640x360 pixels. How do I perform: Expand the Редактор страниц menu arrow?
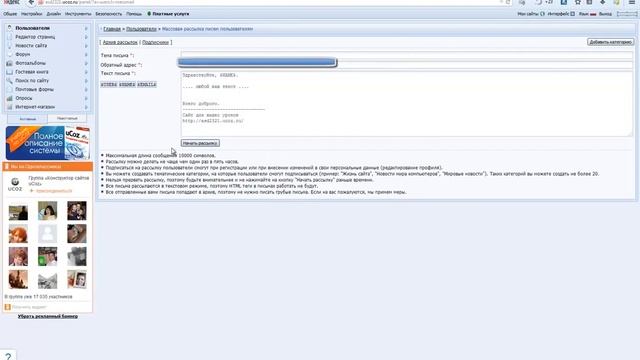tap(86, 37)
